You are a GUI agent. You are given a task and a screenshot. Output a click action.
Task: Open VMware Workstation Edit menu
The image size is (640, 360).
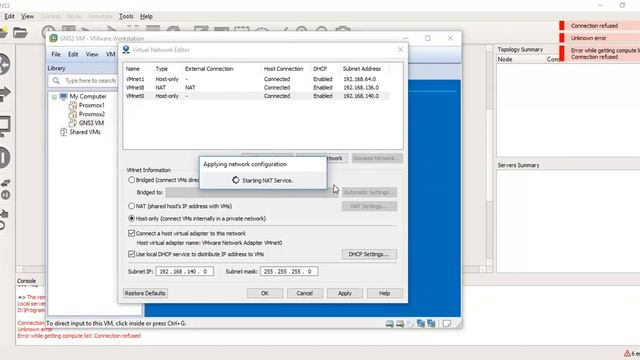(x=73, y=54)
